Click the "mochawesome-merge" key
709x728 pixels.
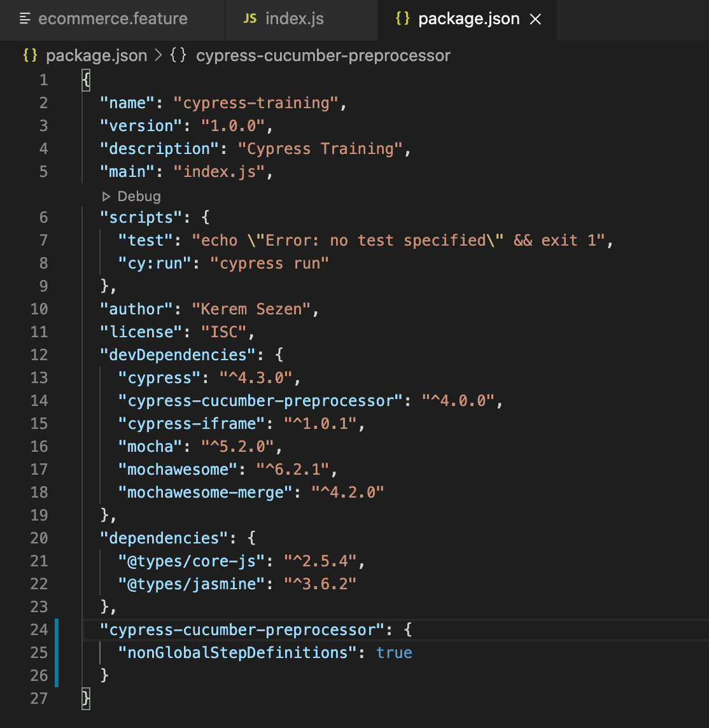coord(205,493)
